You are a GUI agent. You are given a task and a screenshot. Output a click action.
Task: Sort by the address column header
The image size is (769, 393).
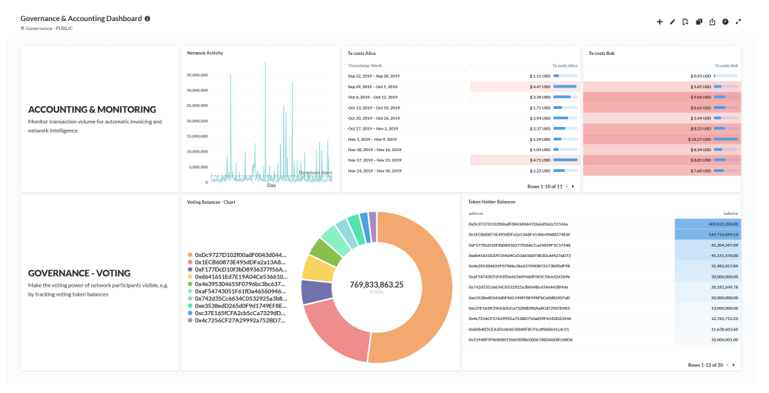[x=476, y=213]
